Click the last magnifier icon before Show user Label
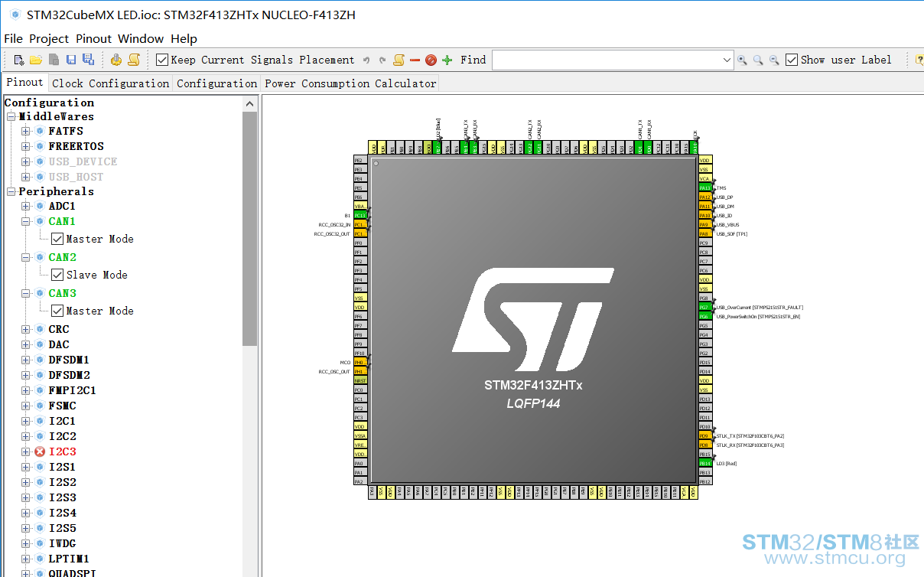Screen dimensions: 924x577 click(x=774, y=60)
